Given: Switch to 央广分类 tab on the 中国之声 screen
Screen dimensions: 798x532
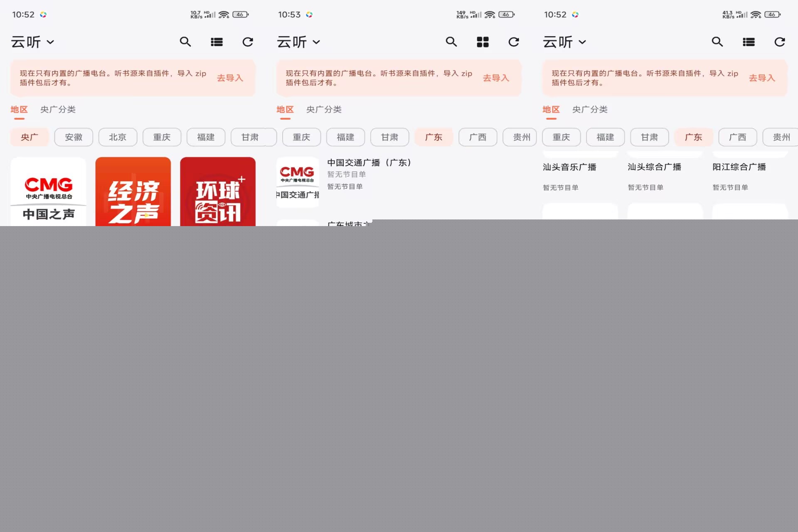Looking at the screenshot, I should point(58,110).
